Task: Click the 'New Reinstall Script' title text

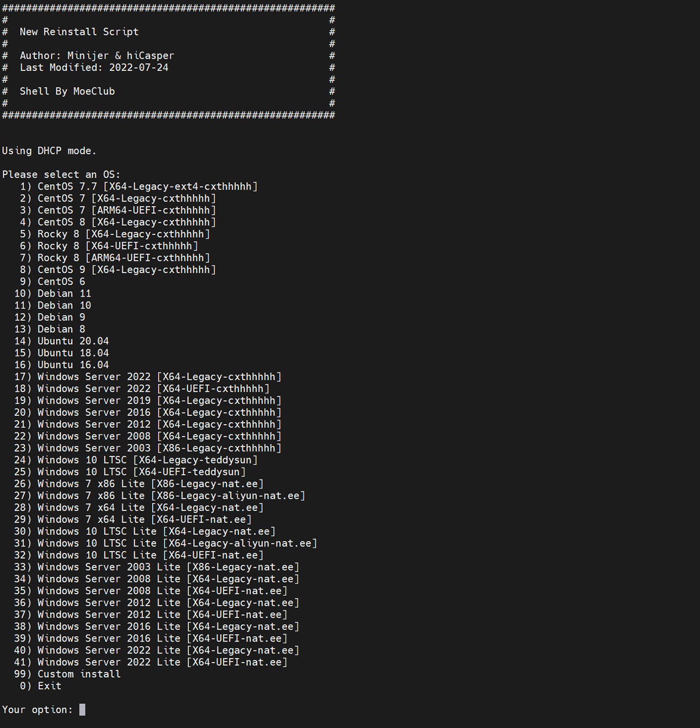Action: tap(79, 32)
